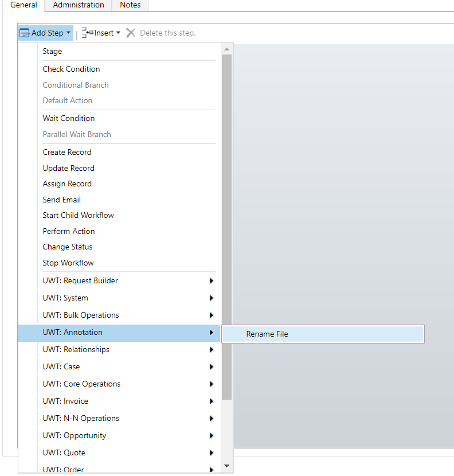Viewport: 454px width, 476px height.
Task: Click the menu's vertical scrollbar thumb
Action: 226,227
